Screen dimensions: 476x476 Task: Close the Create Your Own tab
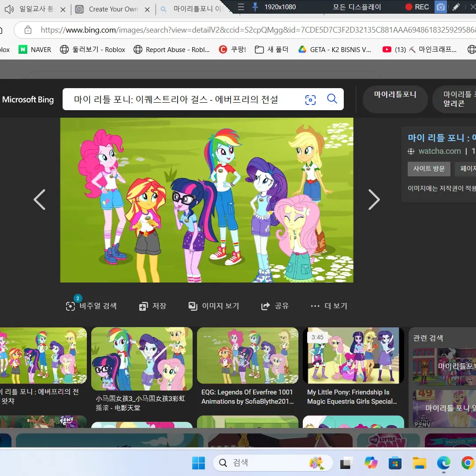(147, 9)
